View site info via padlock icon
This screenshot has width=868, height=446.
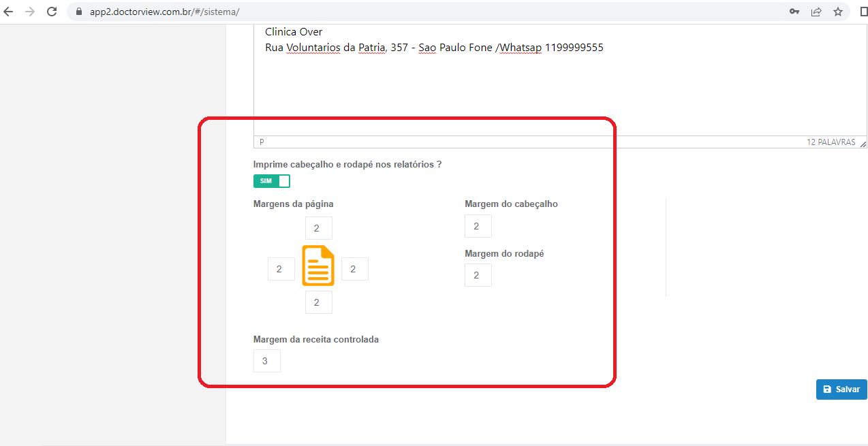pyautogui.click(x=78, y=12)
